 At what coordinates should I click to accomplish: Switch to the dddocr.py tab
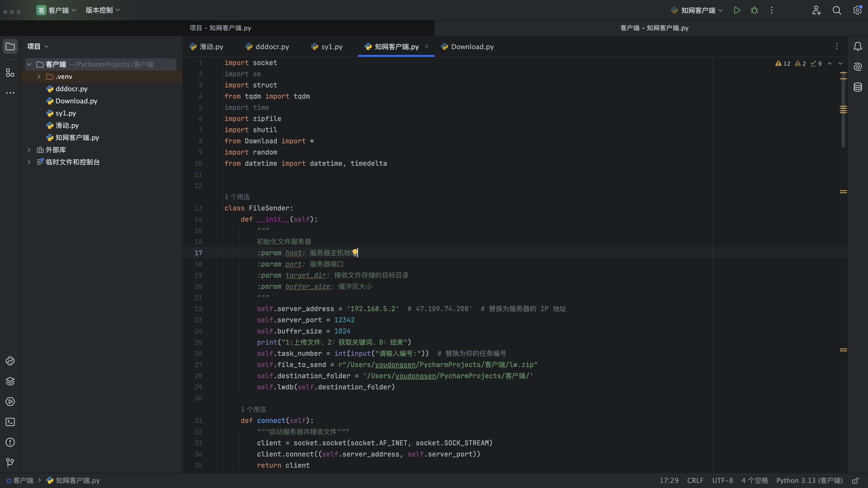[267, 46]
